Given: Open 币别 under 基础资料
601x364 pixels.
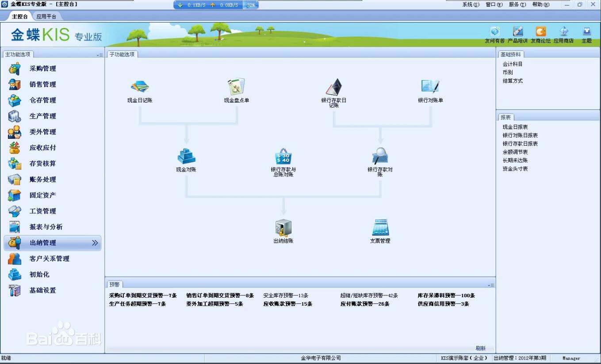Looking at the screenshot, I should [x=508, y=73].
